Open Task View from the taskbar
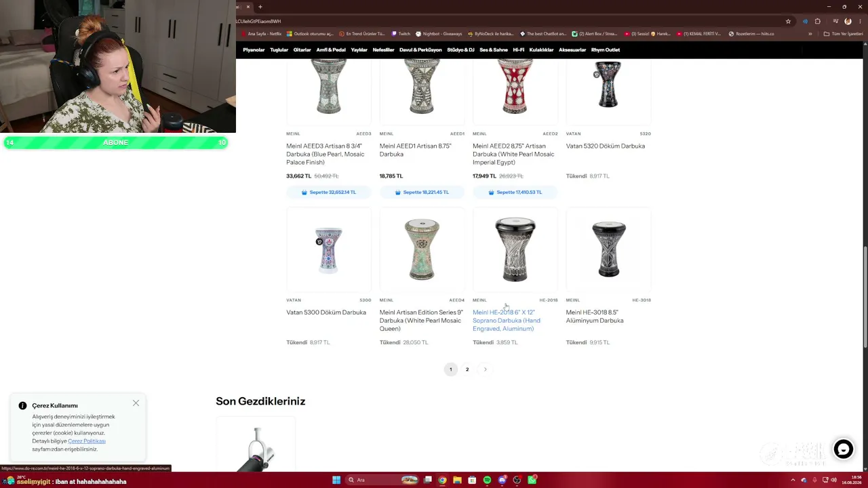Viewport: 868px width, 488px height. 427,480
